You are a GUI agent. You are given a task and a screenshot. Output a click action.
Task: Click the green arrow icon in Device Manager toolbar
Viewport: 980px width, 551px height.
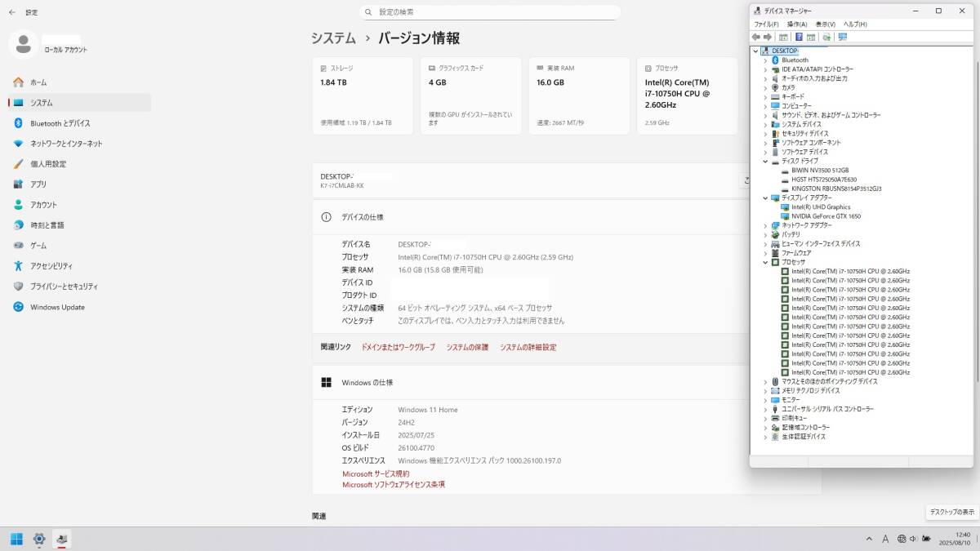tap(826, 37)
